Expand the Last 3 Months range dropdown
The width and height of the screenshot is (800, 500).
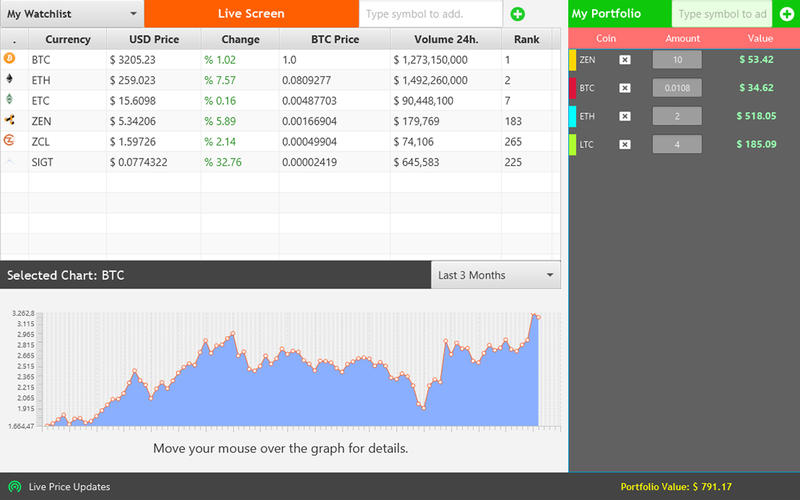click(x=496, y=275)
